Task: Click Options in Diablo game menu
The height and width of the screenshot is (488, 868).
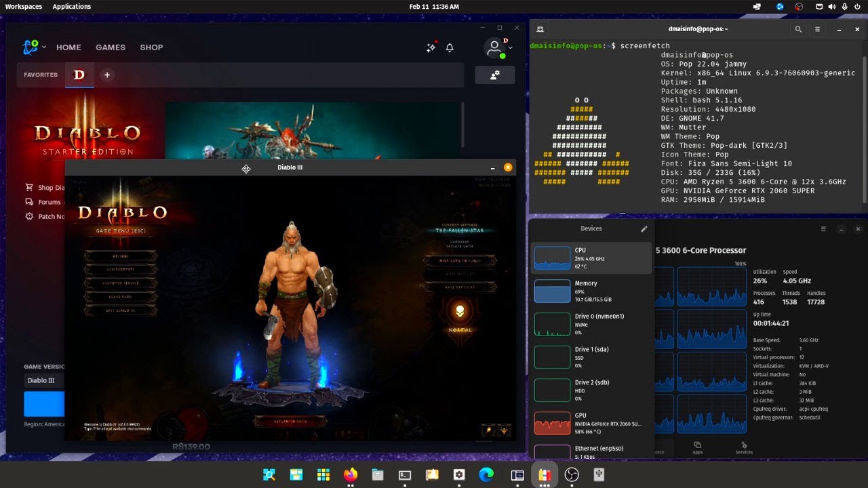Action: pos(121,256)
